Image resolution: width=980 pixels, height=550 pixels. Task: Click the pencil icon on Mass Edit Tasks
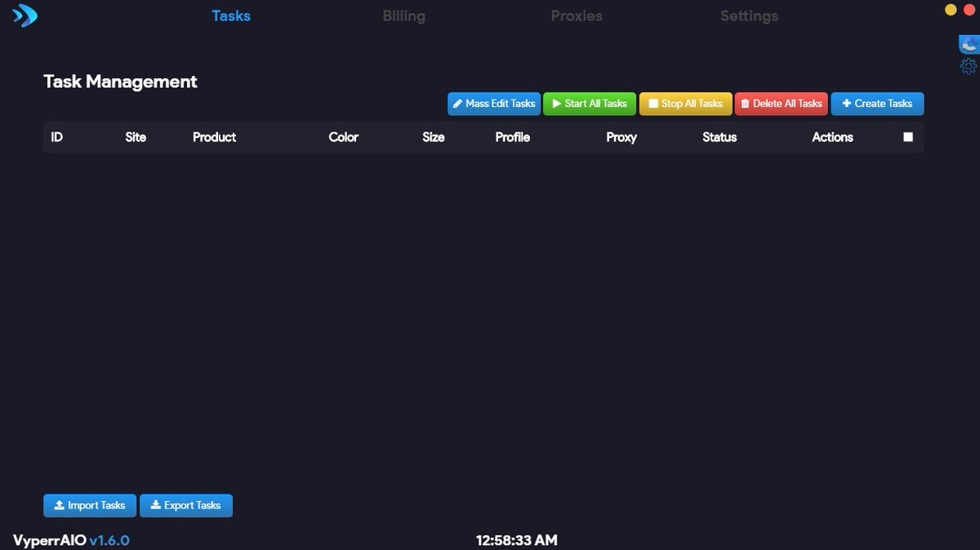[458, 104]
